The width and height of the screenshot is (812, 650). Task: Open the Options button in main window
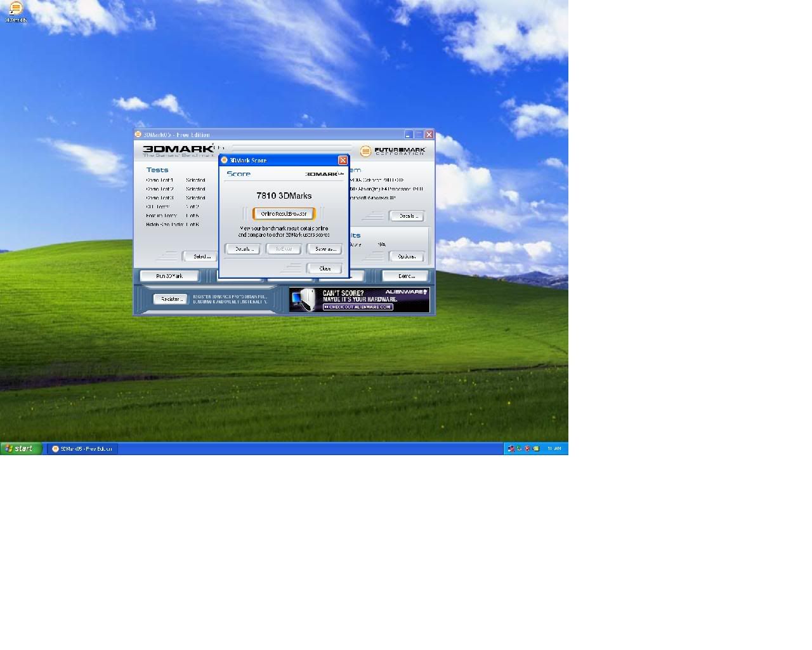pyautogui.click(x=407, y=256)
